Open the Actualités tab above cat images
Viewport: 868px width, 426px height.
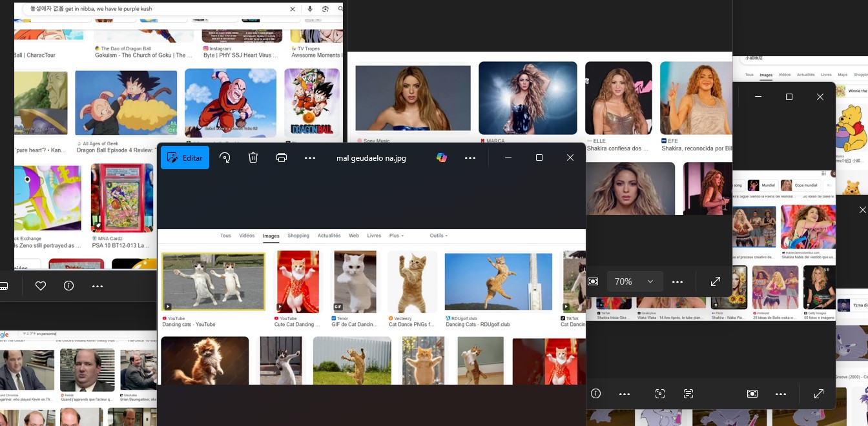pyautogui.click(x=329, y=236)
